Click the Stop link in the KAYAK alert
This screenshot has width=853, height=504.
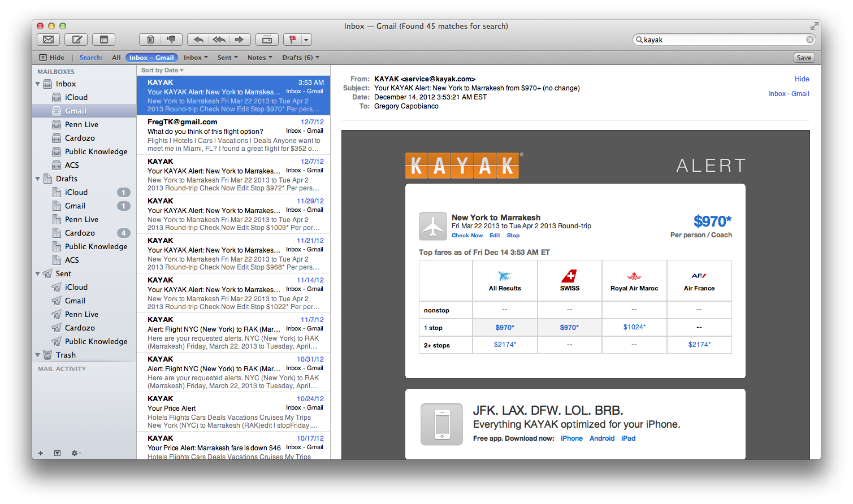coord(513,236)
